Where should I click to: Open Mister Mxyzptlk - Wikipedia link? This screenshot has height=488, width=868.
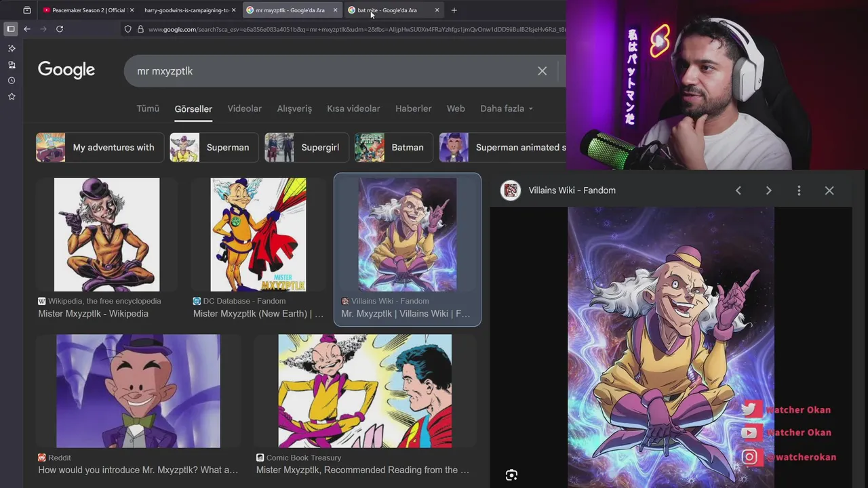pos(93,314)
